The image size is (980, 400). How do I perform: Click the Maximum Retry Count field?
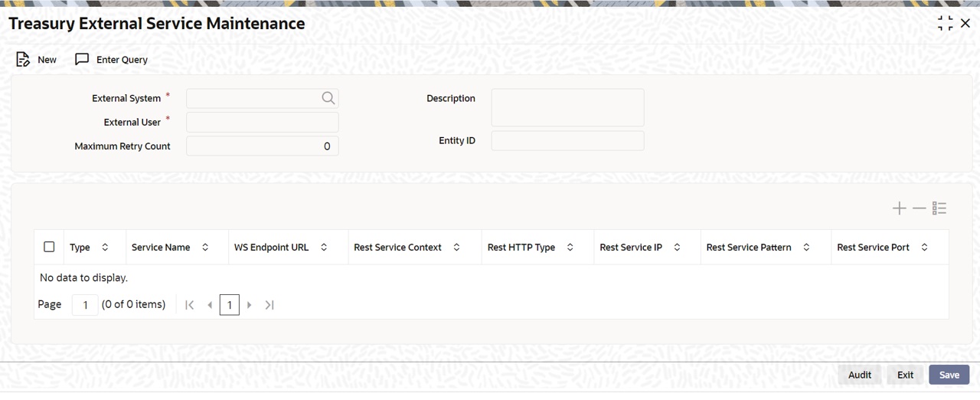tap(263, 146)
